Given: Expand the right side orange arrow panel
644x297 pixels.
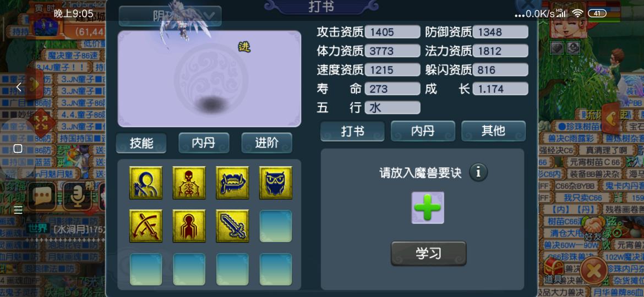Looking at the screenshot, I should point(610,119).
